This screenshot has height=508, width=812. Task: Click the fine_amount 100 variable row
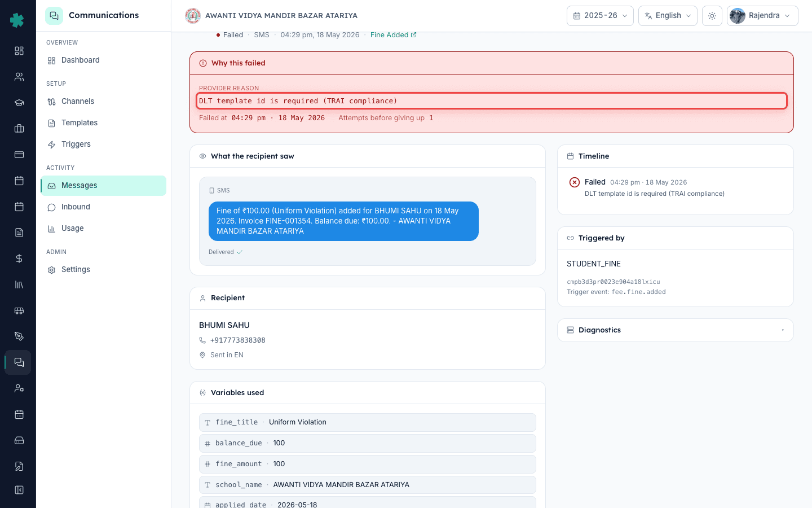(x=368, y=464)
